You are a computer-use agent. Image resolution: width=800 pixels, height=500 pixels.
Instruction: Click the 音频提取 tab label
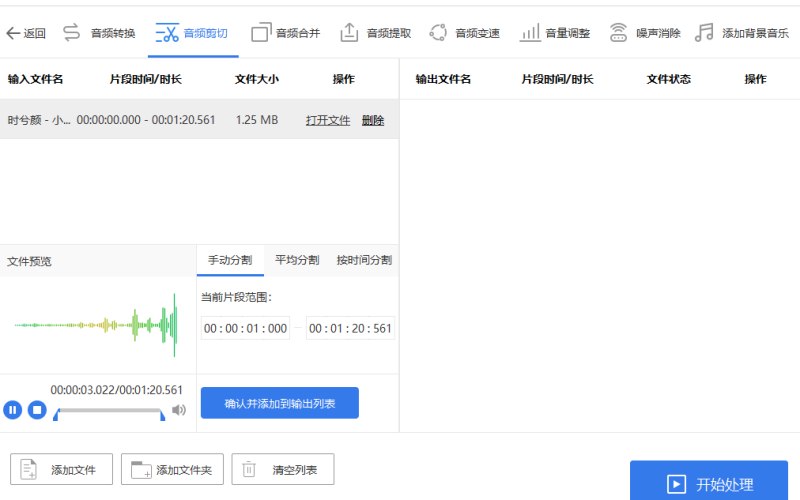point(389,33)
